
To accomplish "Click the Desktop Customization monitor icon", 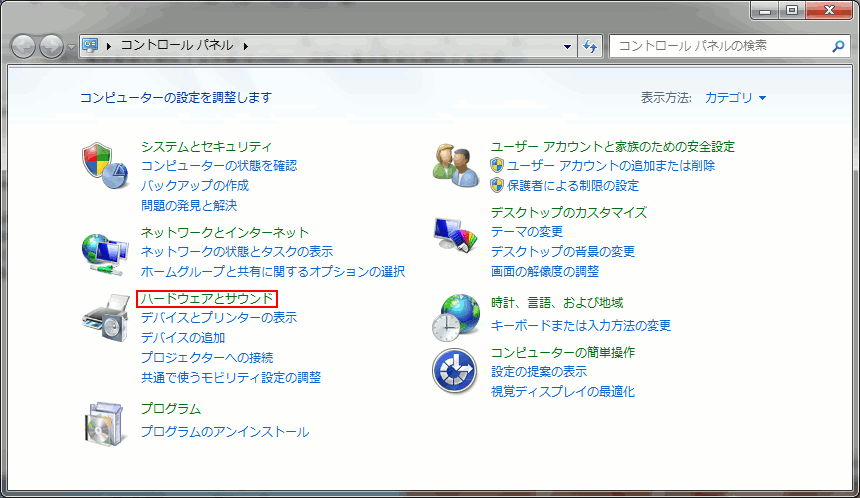I will (455, 236).
